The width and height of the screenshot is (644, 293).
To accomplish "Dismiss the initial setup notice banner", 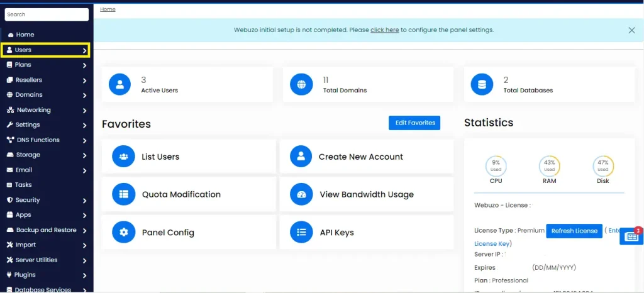I will pyautogui.click(x=631, y=30).
